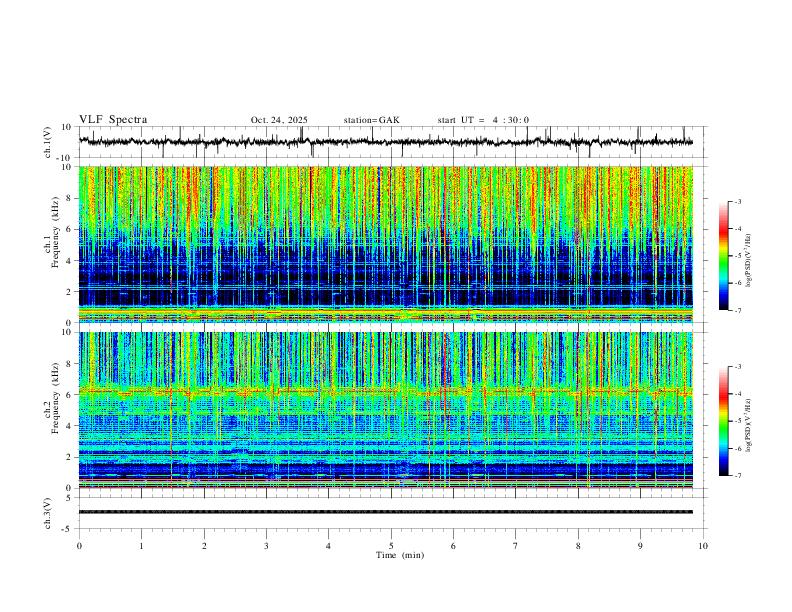Click the "8" kHz tick on ch.1 frequency axis
Screen dimensions: 792x612
pyautogui.click(x=69, y=198)
